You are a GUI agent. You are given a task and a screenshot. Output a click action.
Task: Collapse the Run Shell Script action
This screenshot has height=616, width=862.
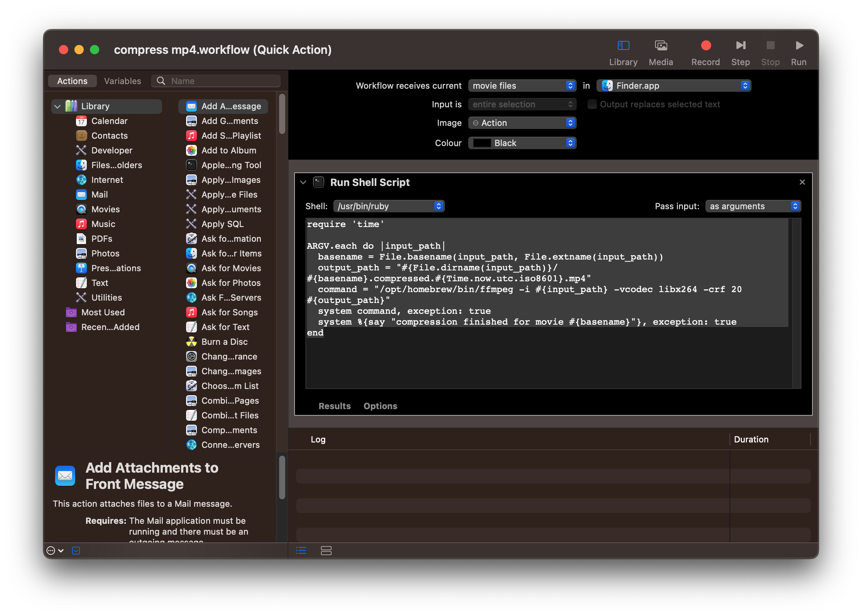[303, 182]
